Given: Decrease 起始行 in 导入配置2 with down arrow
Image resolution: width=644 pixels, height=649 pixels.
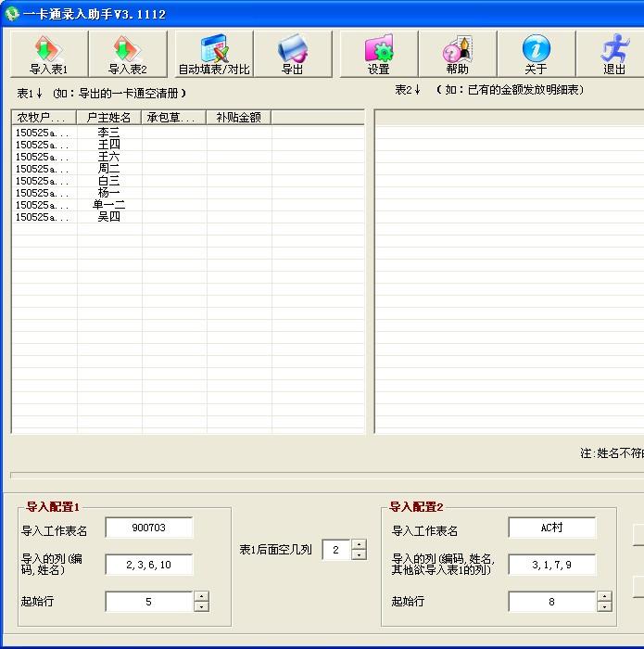Looking at the screenshot, I should coord(604,607).
